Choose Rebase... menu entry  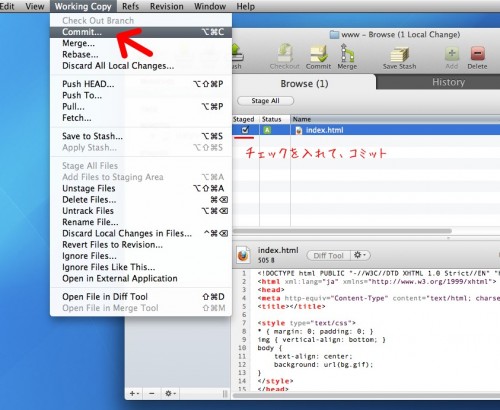pos(141,55)
